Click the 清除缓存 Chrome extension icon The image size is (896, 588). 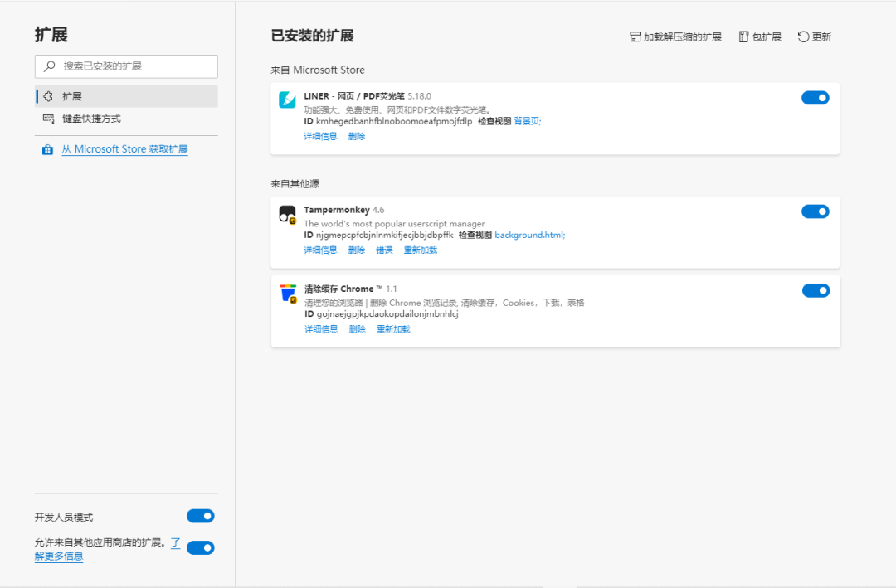point(288,294)
